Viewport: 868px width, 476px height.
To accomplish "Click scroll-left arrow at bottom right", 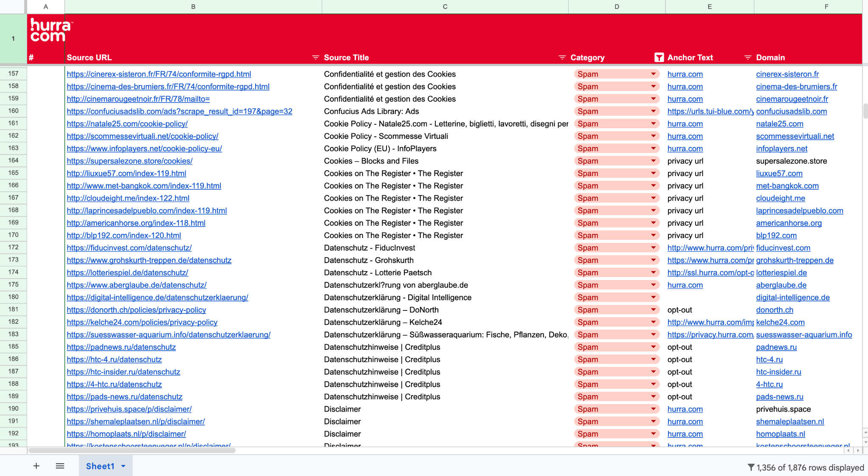I will tap(848, 451).
